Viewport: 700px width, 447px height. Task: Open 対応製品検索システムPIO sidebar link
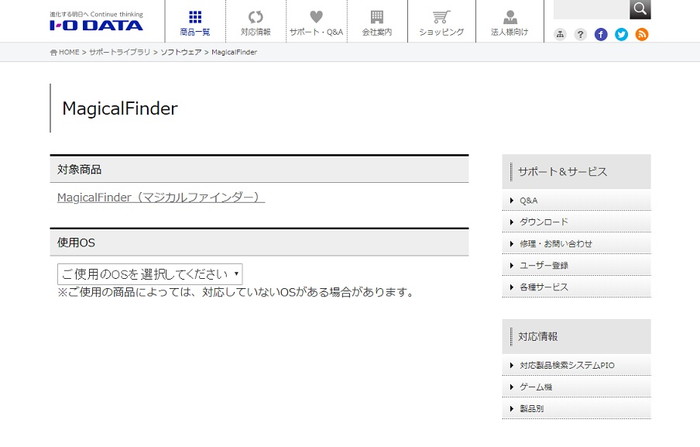tap(576, 365)
